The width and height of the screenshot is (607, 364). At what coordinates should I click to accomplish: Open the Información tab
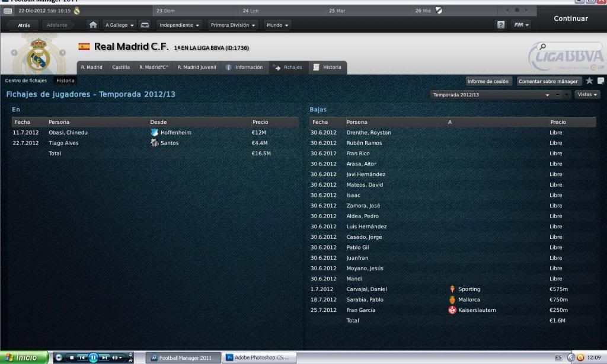click(245, 68)
